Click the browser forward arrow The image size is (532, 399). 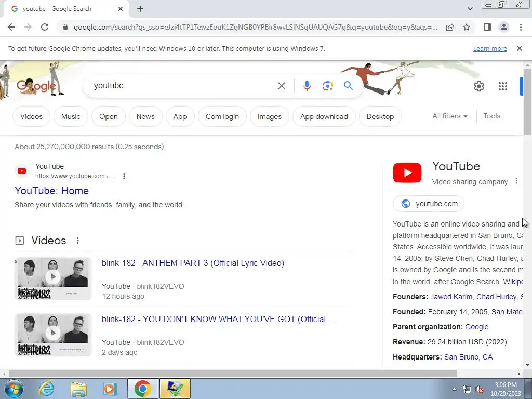point(28,27)
